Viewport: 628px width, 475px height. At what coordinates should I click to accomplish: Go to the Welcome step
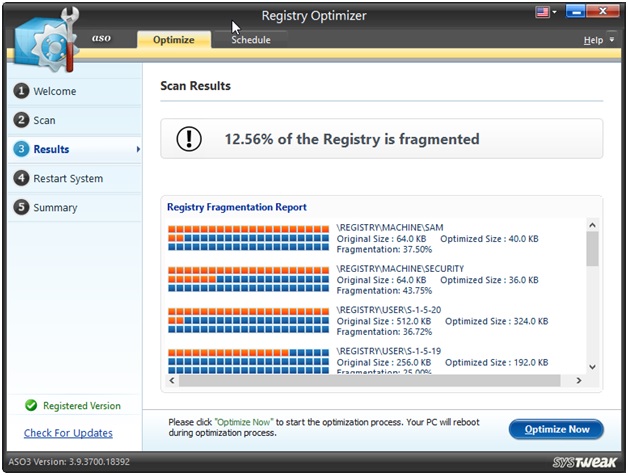(x=75, y=91)
